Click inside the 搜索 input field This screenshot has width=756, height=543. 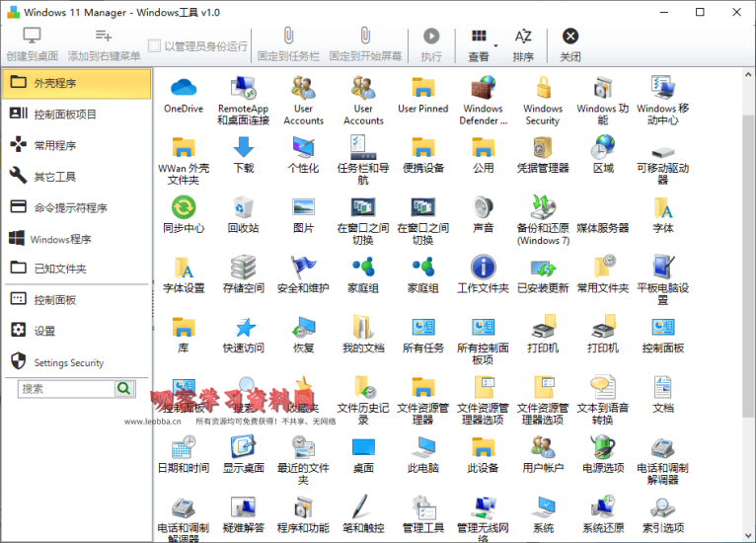coord(66,389)
